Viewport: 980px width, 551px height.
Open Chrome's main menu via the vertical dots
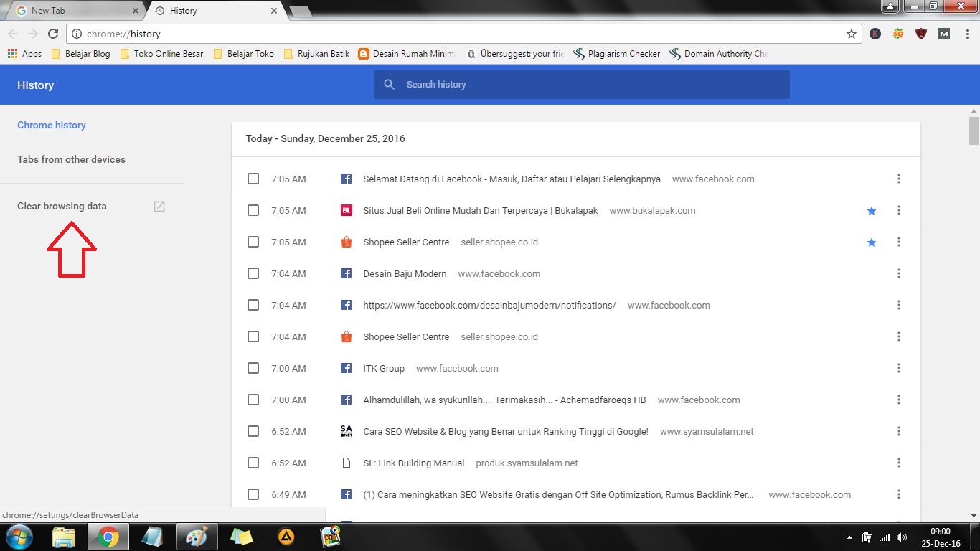(968, 34)
